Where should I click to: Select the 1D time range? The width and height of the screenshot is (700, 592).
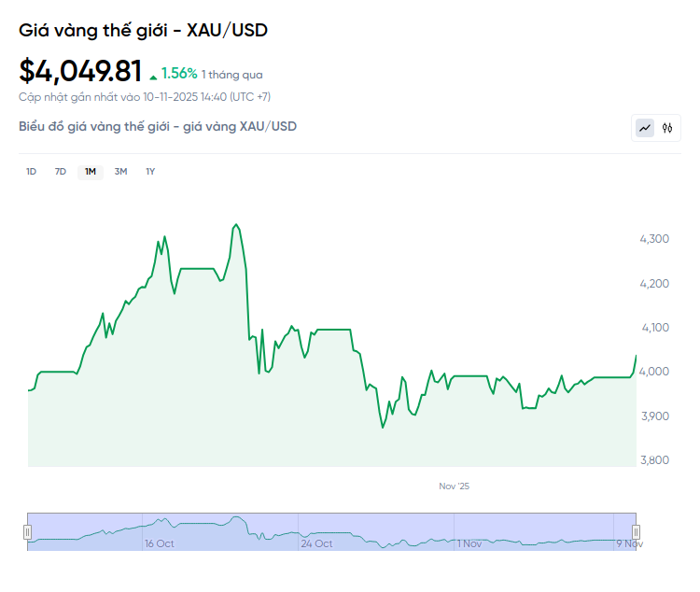pyautogui.click(x=31, y=172)
